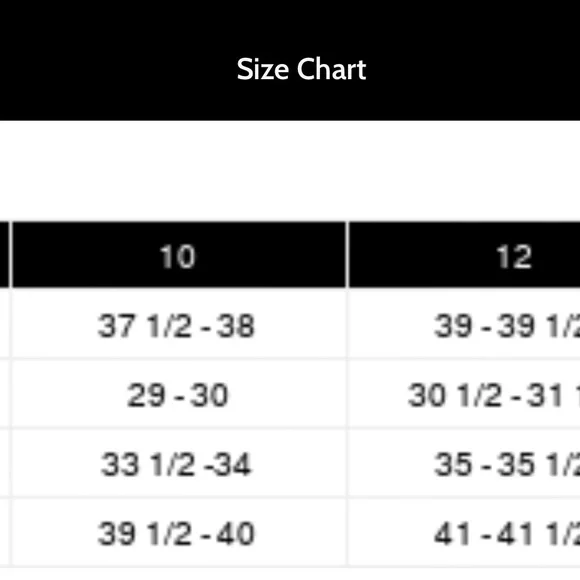
Task: Click the 39 1/2 - 40 cell
Action: (x=179, y=532)
